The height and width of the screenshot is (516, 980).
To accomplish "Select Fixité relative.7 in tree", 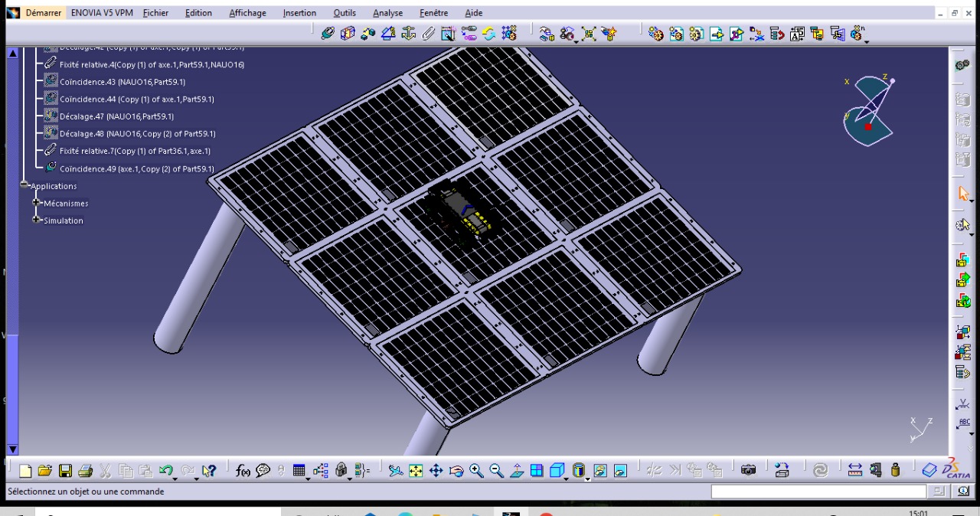I will [x=136, y=151].
